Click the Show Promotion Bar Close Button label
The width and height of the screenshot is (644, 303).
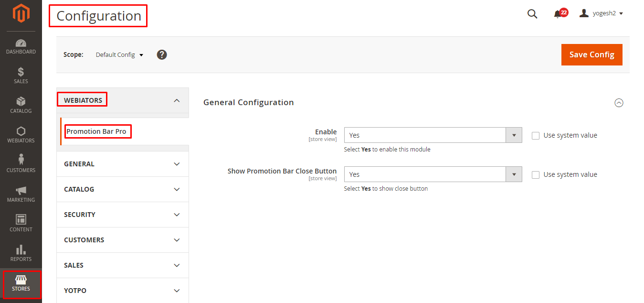(282, 171)
